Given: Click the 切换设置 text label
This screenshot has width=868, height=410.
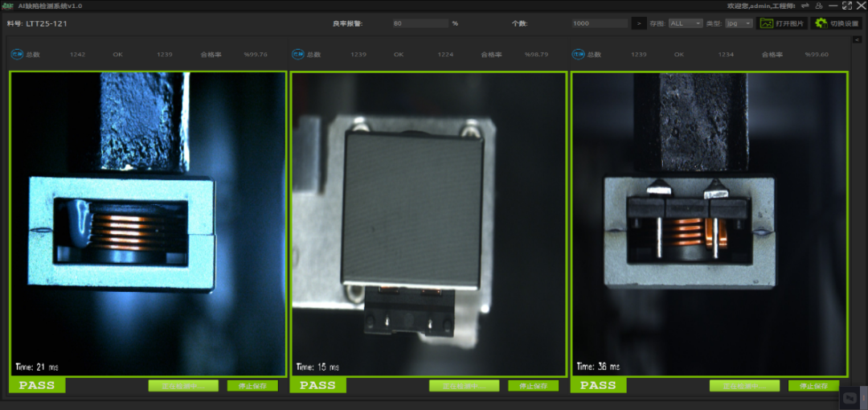Looking at the screenshot, I should point(844,24).
